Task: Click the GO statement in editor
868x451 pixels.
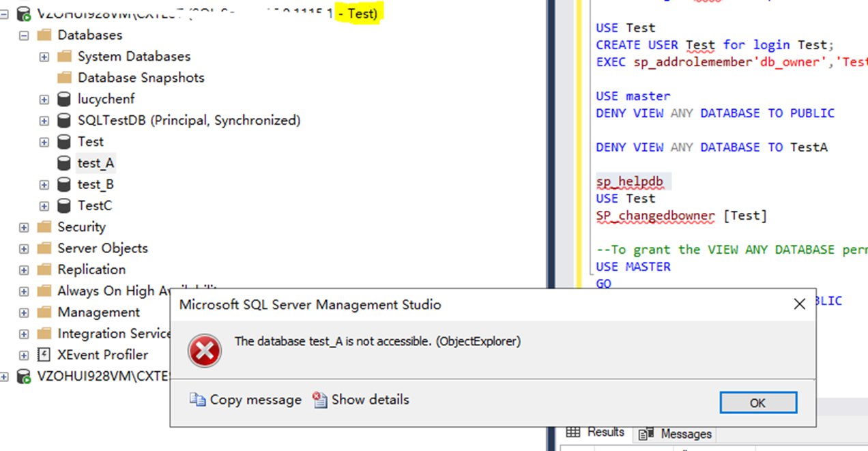Action: tap(604, 284)
